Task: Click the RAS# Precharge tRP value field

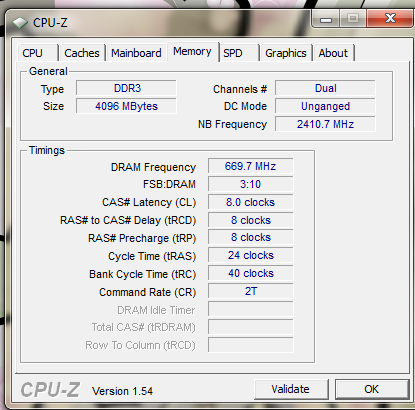Action: [251, 237]
